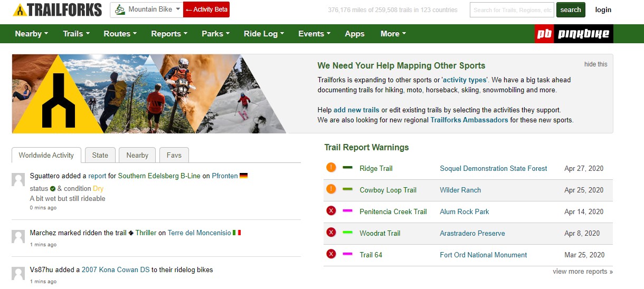Open the Woodrat Trail link
This screenshot has height=289, width=644.
[x=380, y=234]
